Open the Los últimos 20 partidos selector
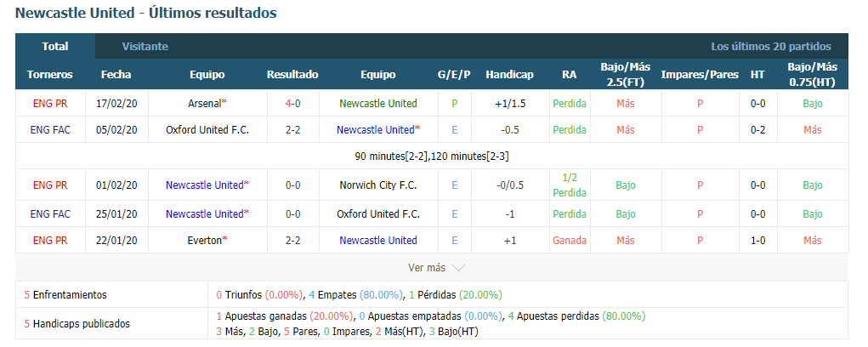868x347 pixels. pos(771,47)
